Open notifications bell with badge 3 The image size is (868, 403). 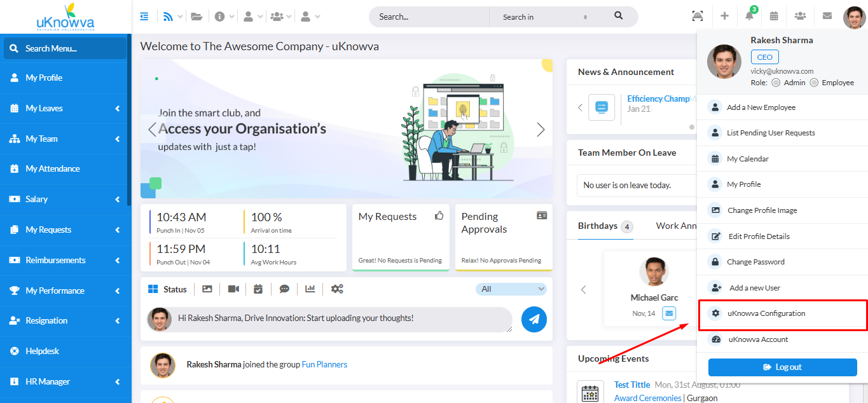pyautogui.click(x=750, y=15)
